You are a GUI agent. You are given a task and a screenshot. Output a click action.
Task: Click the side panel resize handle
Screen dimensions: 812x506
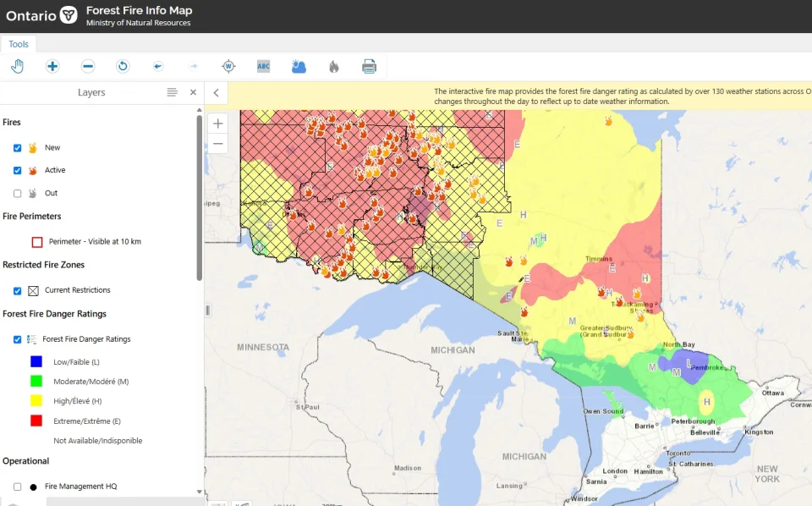208,311
